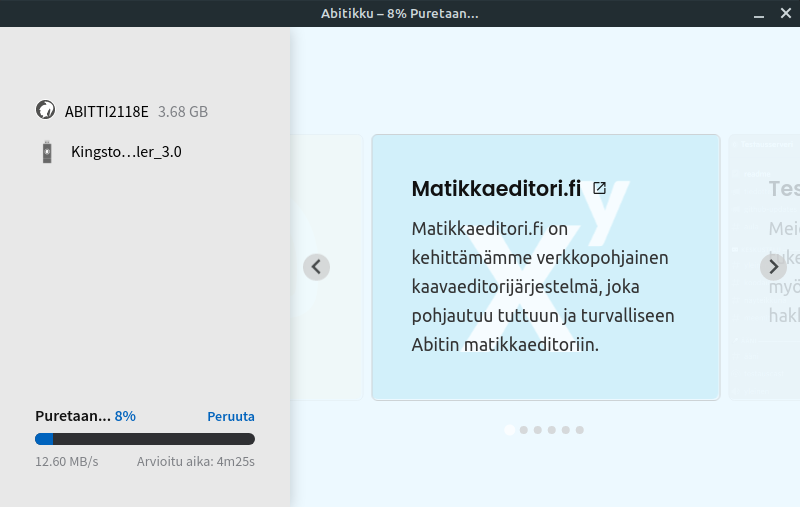Viewport: 800px width, 507px height.
Task: Click the Matikkaeditori.fi description card
Action: (545, 300)
